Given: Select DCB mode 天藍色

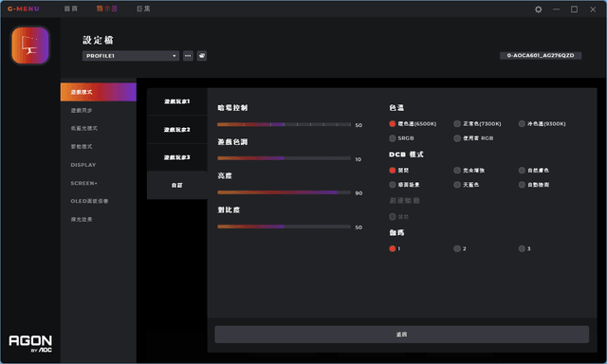Looking at the screenshot, I should tap(457, 185).
